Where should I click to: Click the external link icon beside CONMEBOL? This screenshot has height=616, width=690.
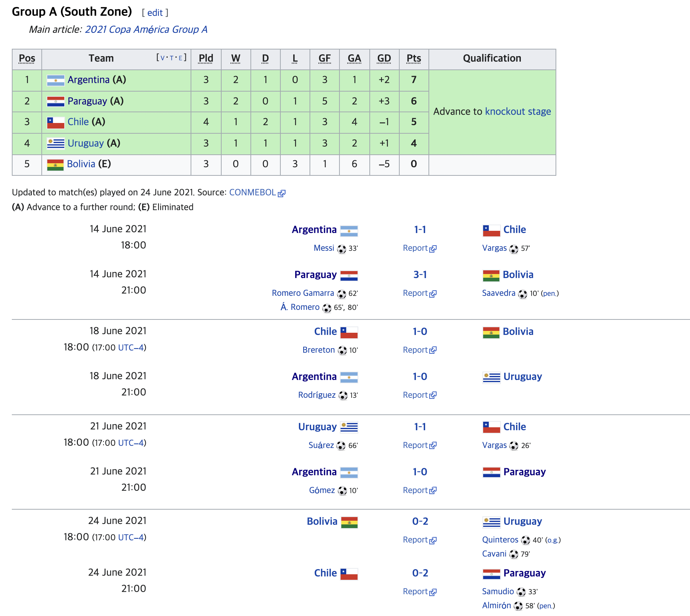click(x=282, y=193)
